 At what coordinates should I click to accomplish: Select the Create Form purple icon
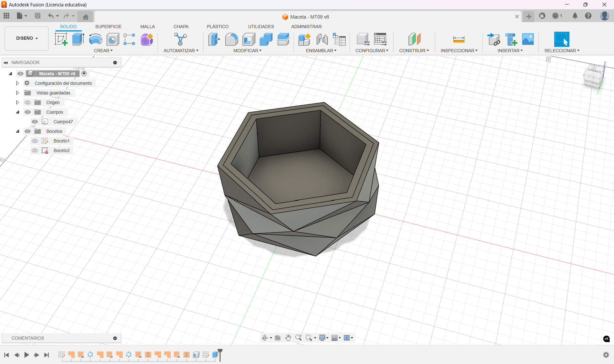tap(147, 39)
